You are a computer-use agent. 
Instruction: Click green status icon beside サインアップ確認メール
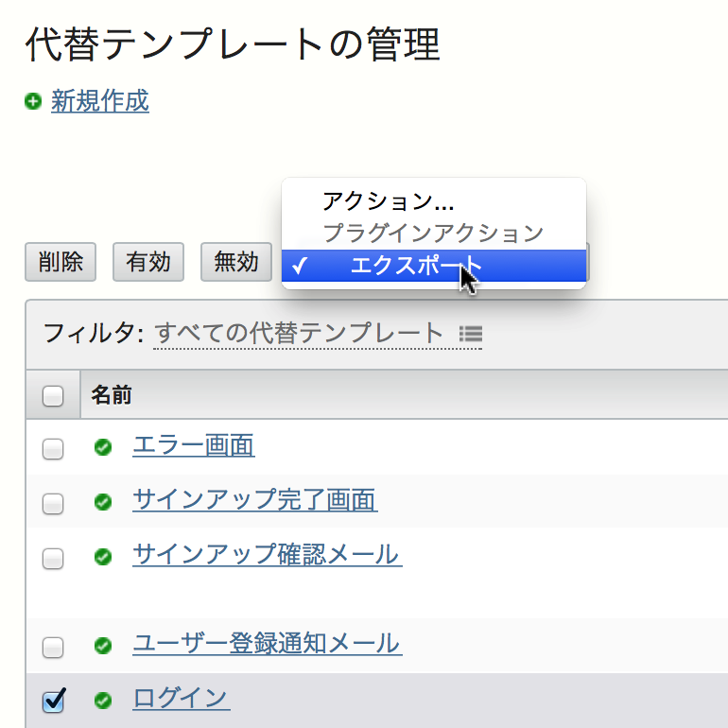point(103,557)
